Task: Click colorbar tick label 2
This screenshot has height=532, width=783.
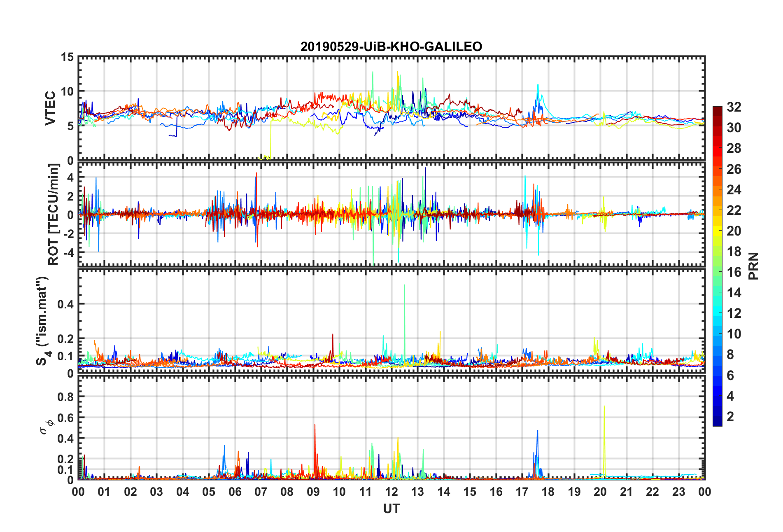Action: point(730,417)
